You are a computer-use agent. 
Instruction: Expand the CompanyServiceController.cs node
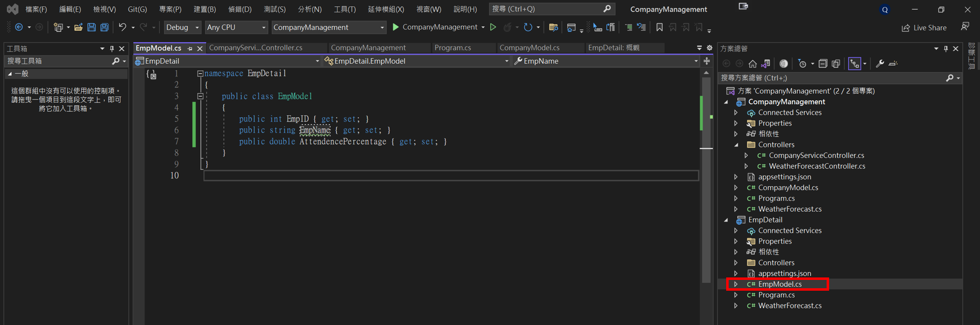[x=746, y=156]
